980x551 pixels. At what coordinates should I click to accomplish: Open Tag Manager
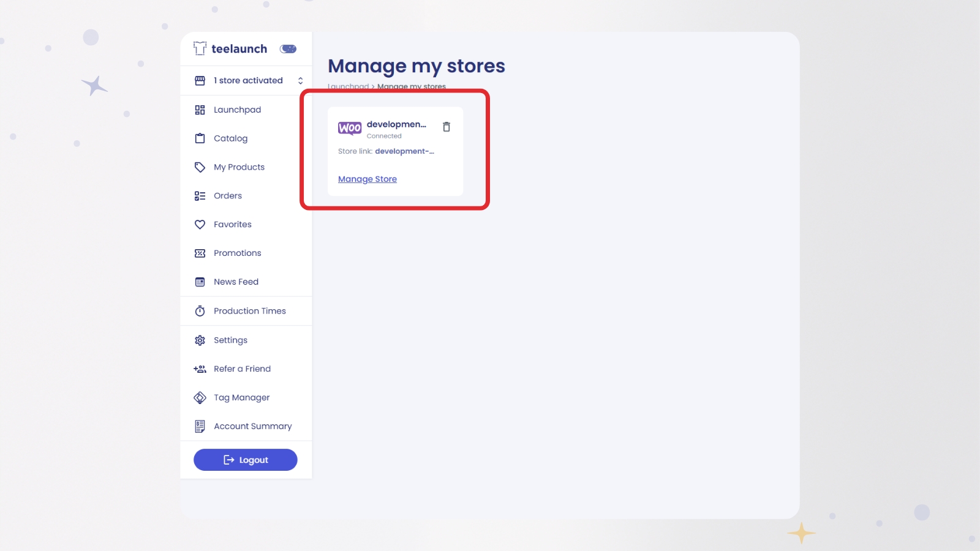coord(241,398)
